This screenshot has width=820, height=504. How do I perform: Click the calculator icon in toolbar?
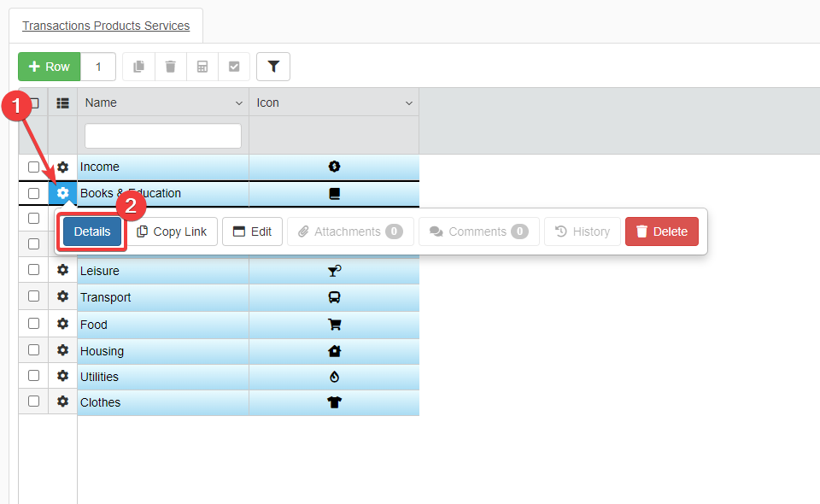pos(202,67)
